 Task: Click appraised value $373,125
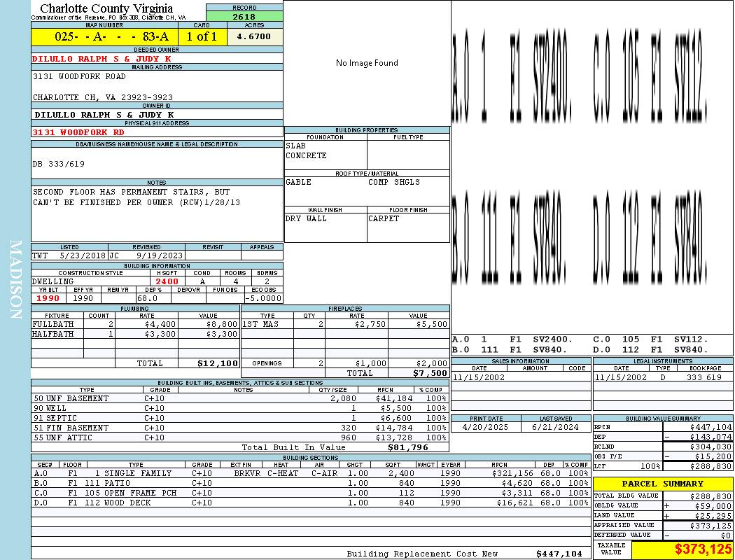710,526
